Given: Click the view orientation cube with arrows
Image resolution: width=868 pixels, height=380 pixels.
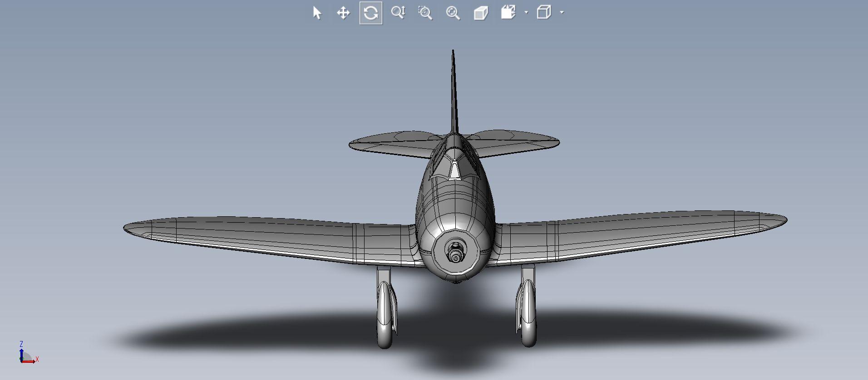Looking at the screenshot, I should pos(508,12).
